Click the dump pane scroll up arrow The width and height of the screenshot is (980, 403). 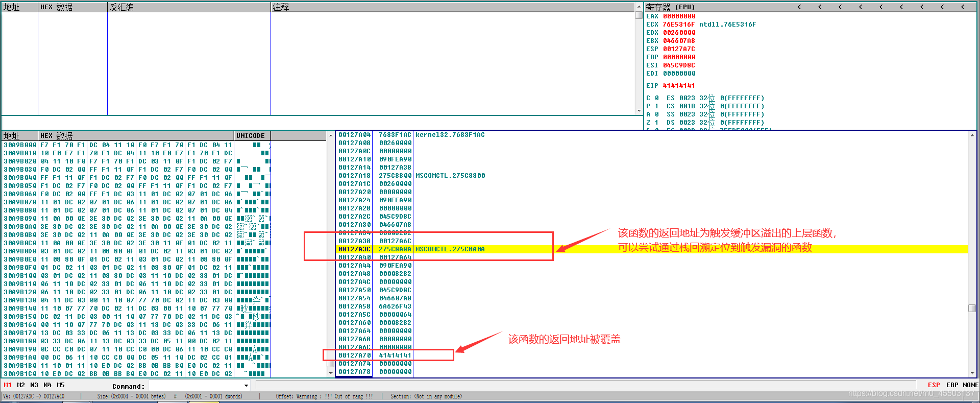[330, 136]
